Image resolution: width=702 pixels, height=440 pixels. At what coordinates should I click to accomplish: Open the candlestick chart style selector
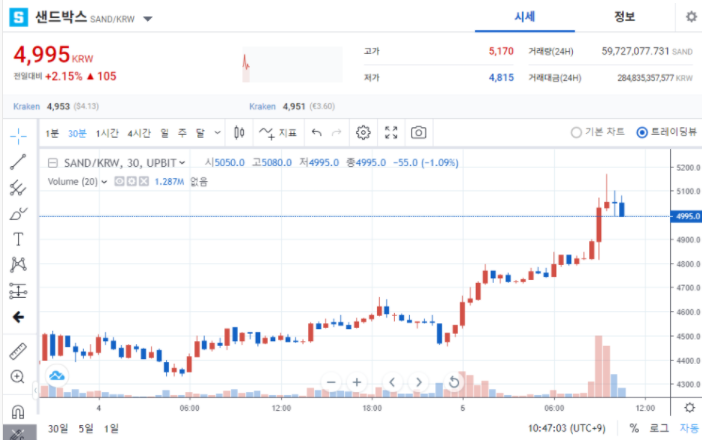click(x=239, y=132)
